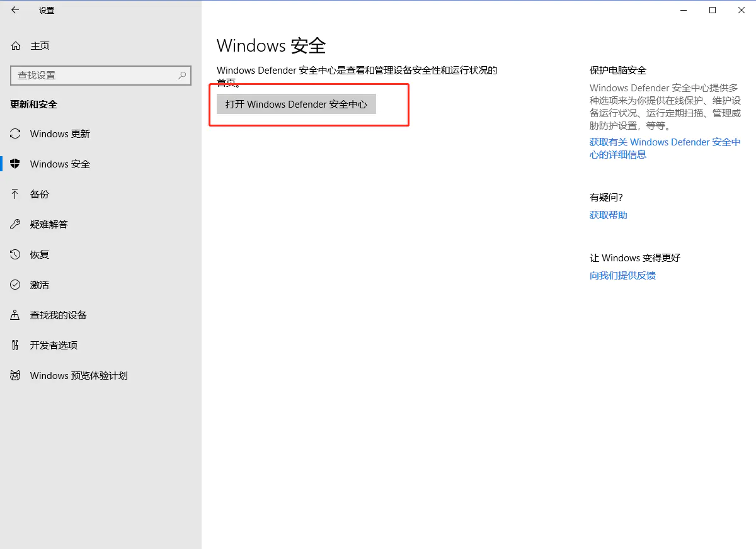Click the search magnifier icon
The height and width of the screenshot is (549, 756).
pyautogui.click(x=182, y=75)
